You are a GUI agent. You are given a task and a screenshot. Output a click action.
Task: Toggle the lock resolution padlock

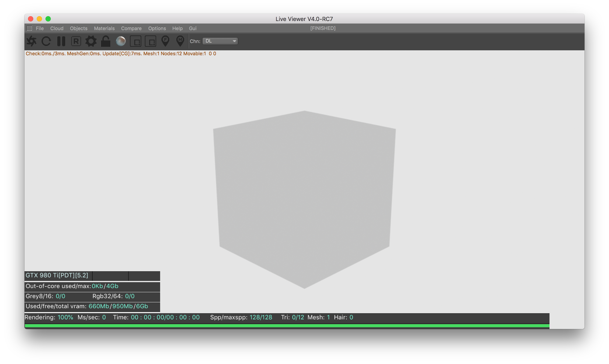[106, 41]
